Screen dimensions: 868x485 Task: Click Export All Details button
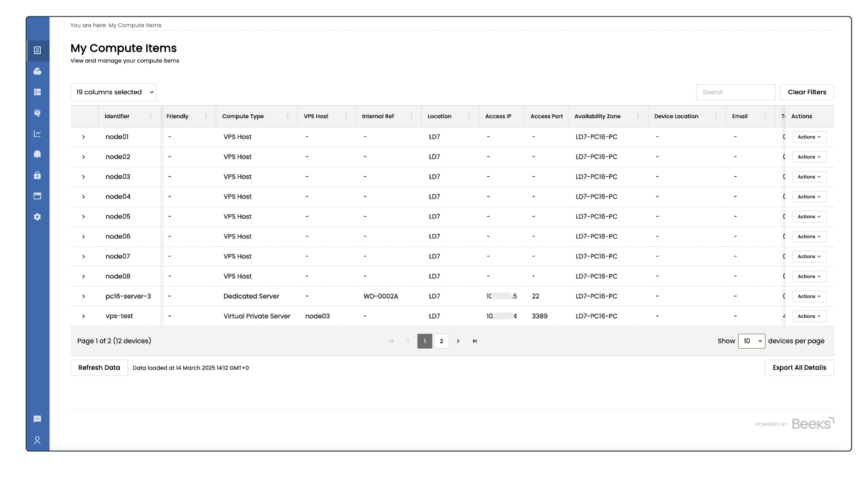click(x=799, y=368)
